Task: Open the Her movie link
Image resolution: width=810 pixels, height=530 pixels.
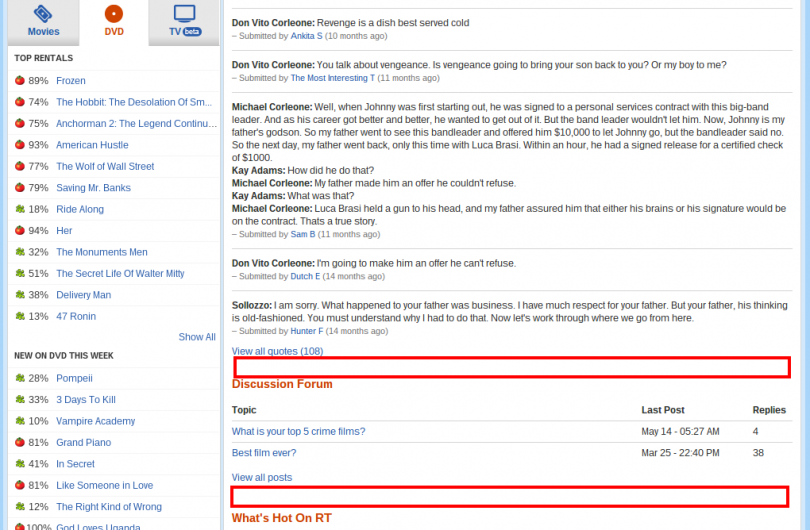Action: click(64, 231)
